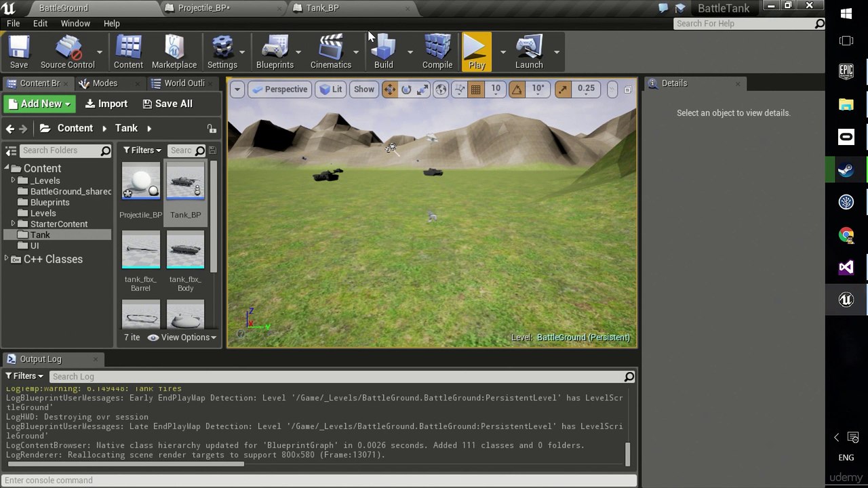Start Play in editor
This screenshot has width=868, height=488.
pos(477,52)
